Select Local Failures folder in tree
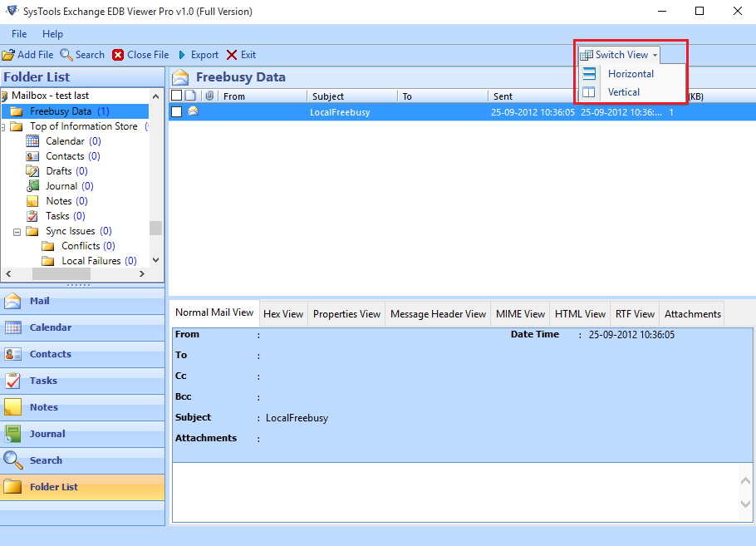 click(99, 261)
